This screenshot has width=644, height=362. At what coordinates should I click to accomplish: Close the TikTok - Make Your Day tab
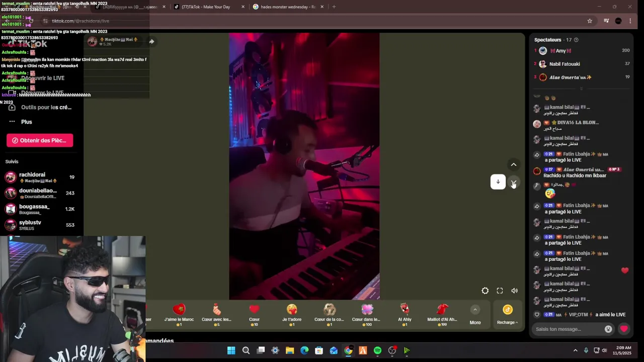click(243, 7)
